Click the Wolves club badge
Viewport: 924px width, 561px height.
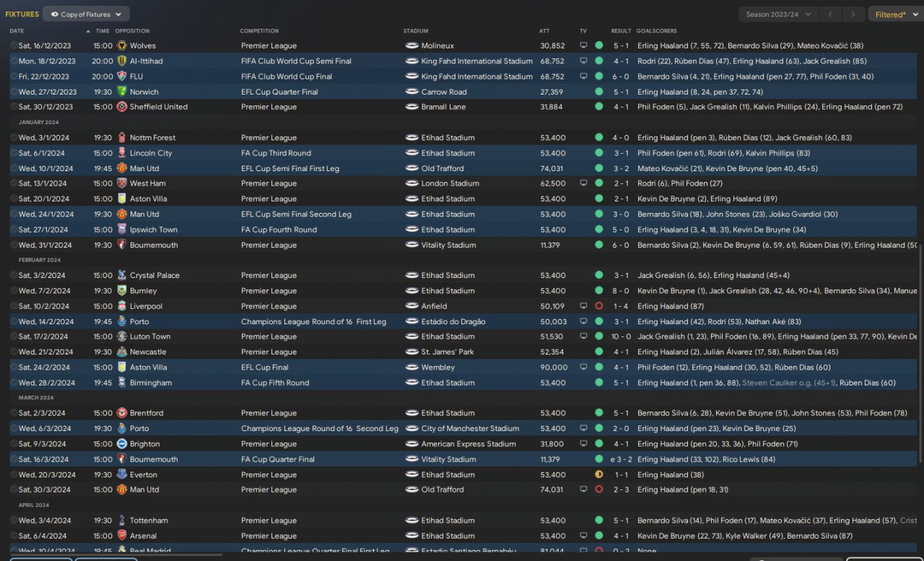point(122,45)
